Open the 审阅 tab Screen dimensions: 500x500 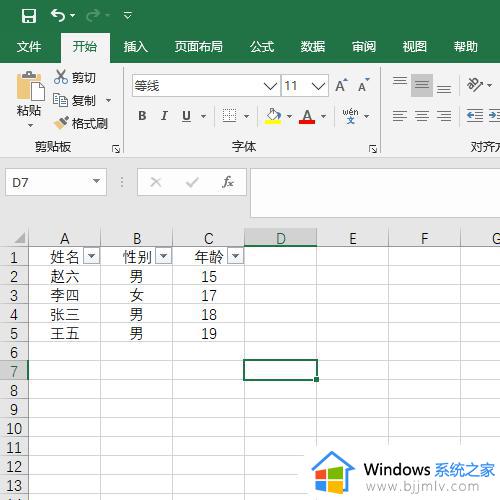coord(364,47)
